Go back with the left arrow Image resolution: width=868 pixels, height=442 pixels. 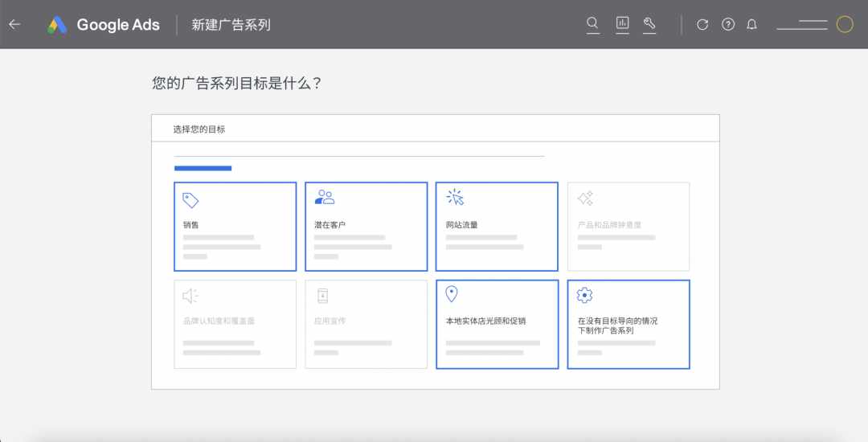tap(15, 24)
